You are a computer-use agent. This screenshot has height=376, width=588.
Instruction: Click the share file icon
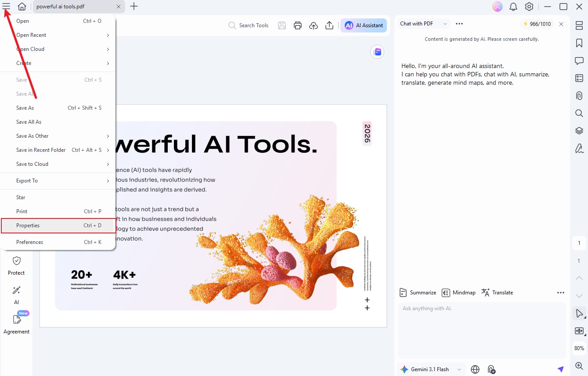click(329, 25)
